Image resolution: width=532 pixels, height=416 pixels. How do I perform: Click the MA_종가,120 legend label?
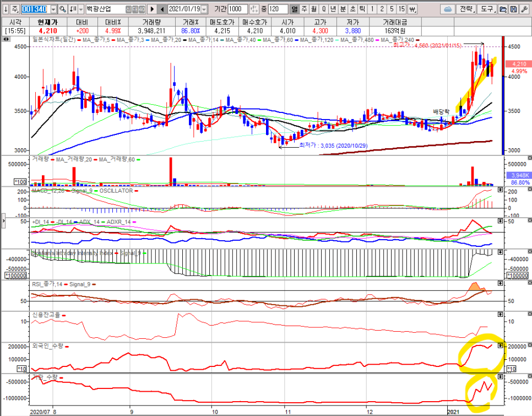[317, 40]
